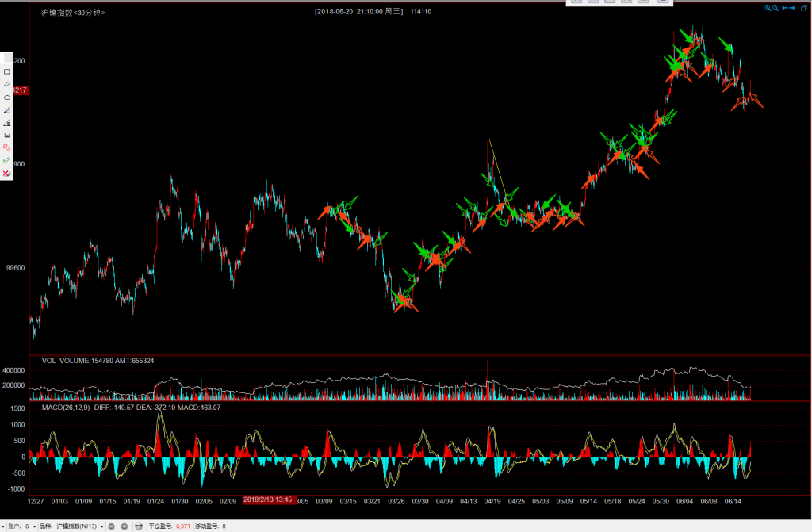Click the MACD(26,12,9) indicator label
812x532 pixels.
66,408
